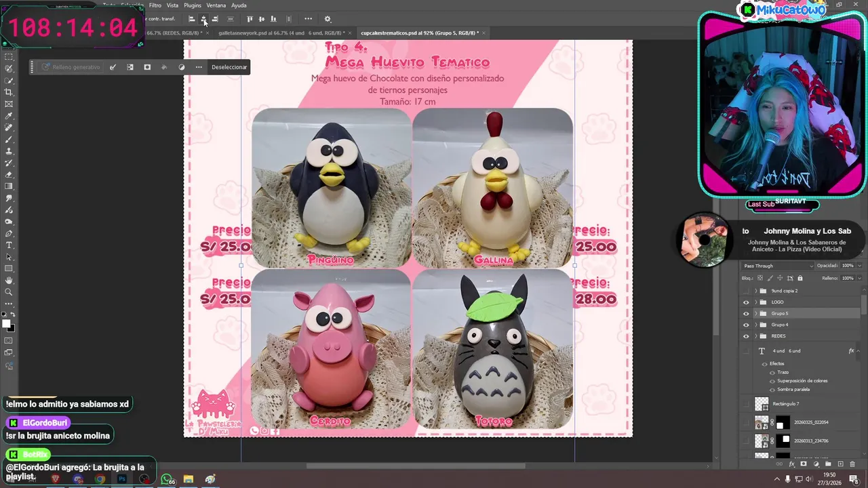Select the Eyedropper tool
The height and width of the screenshot is (488, 868).
click(x=9, y=116)
